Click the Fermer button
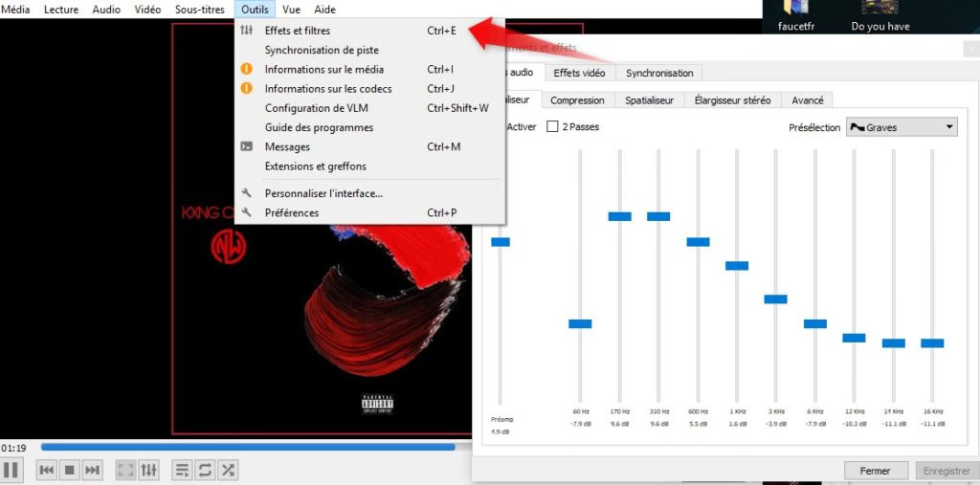This screenshot has width=980, height=485. pyautogui.click(x=875, y=471)
